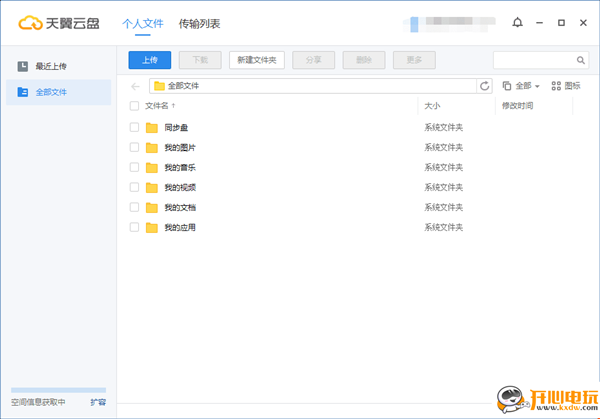Click the blurred account name area

click(449, 24)
